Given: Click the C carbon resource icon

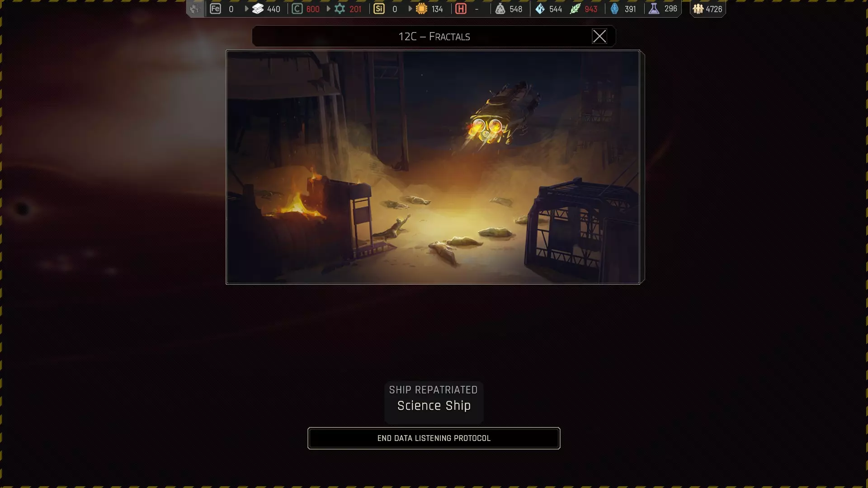Looking at the screenshot, I should 297,9.
